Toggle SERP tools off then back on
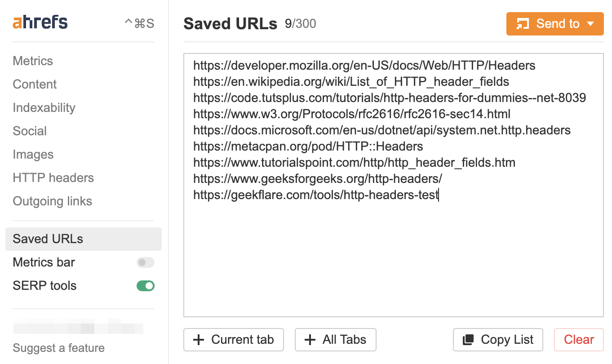The width and height of the screenshot is (612, 364). (145, 285)
